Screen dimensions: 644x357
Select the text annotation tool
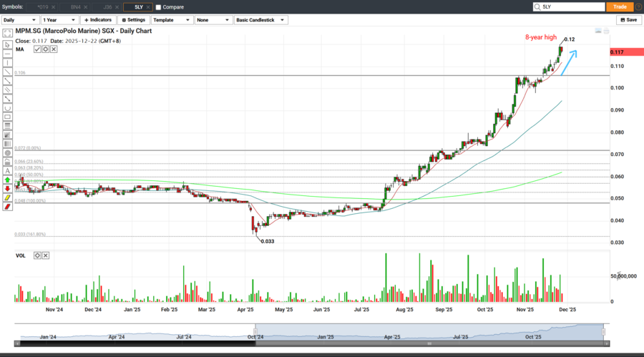(x=7, y=170)
